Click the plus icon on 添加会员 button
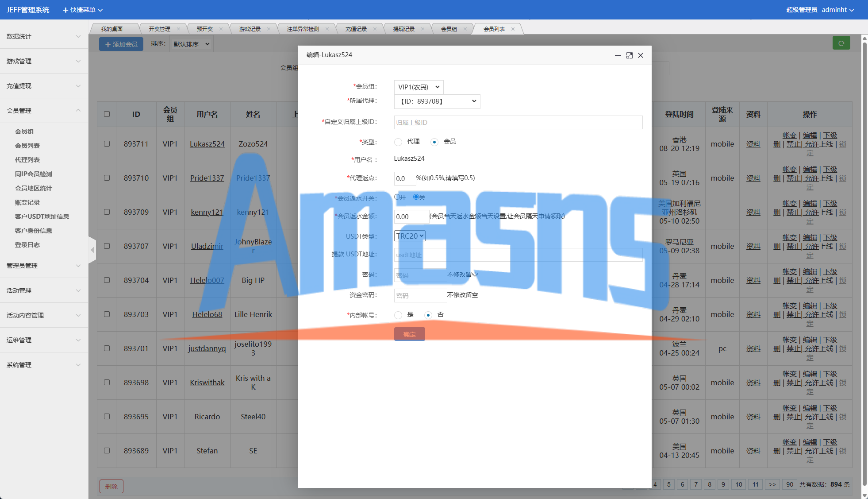This screenshot has height=499, width=868. pyautogui.click(x=108, y=44)
